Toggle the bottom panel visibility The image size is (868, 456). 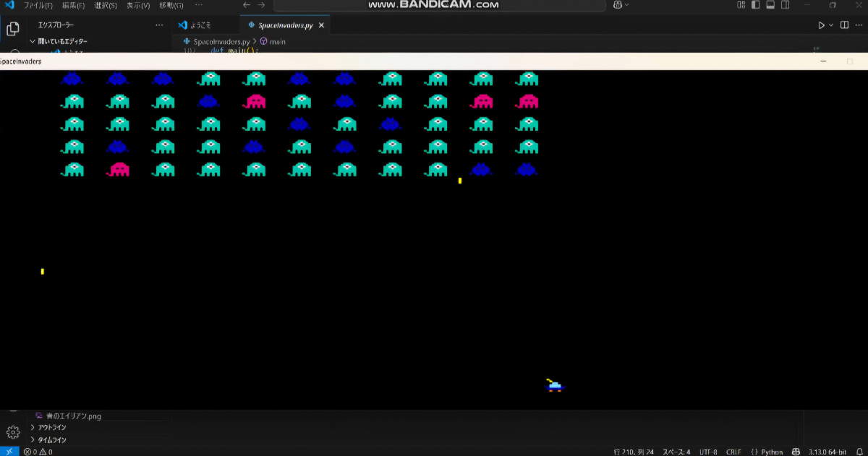[771, 5]
